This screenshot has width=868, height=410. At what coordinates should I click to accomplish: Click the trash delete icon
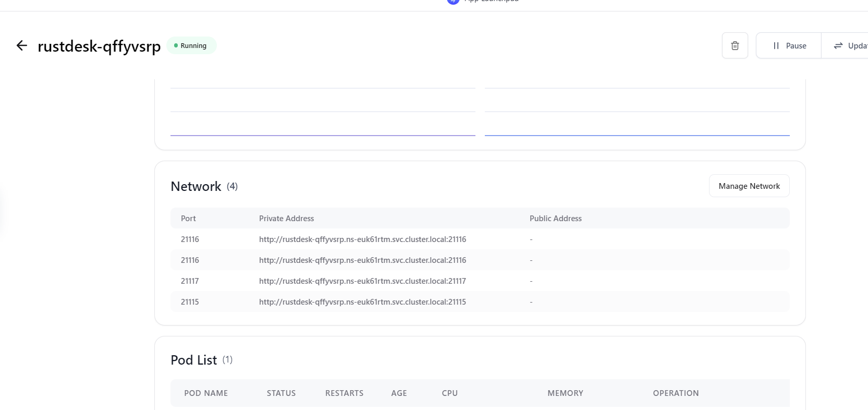735,46
